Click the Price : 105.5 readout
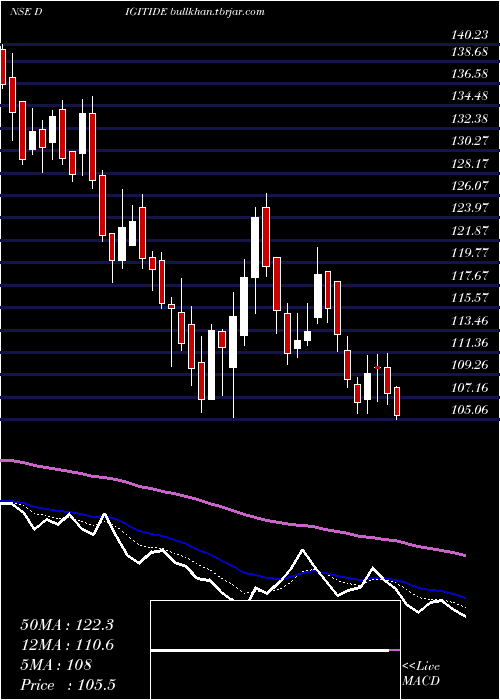This screenshot has height=700, width=500. pyautogui.click(x=68, y=685)
